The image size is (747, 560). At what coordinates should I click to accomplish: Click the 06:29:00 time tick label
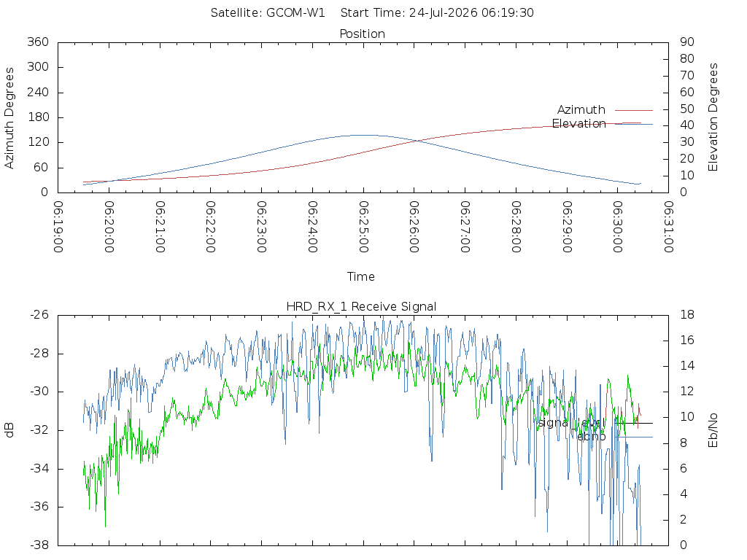(567, 227)
